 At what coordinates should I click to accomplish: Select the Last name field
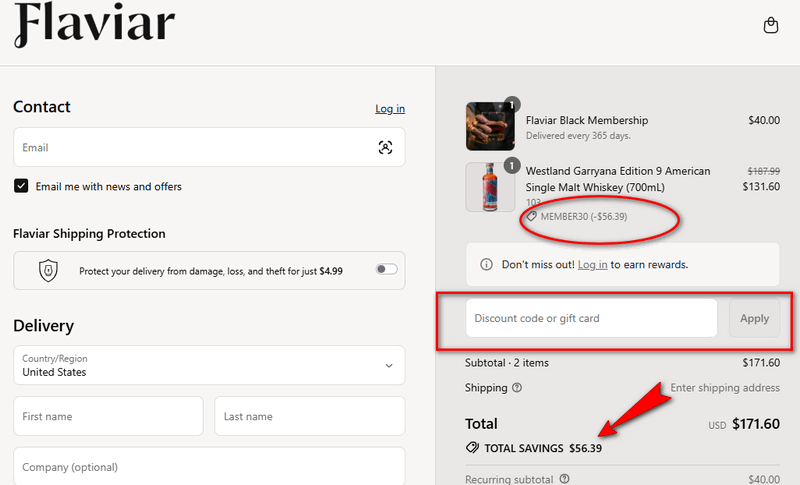pos(309,416)
